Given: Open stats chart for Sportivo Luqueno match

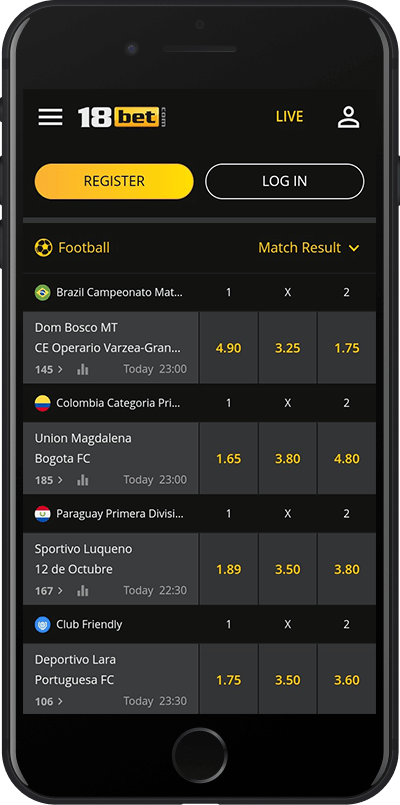Looking at the screenshot, I should click(x=83, y=591).
